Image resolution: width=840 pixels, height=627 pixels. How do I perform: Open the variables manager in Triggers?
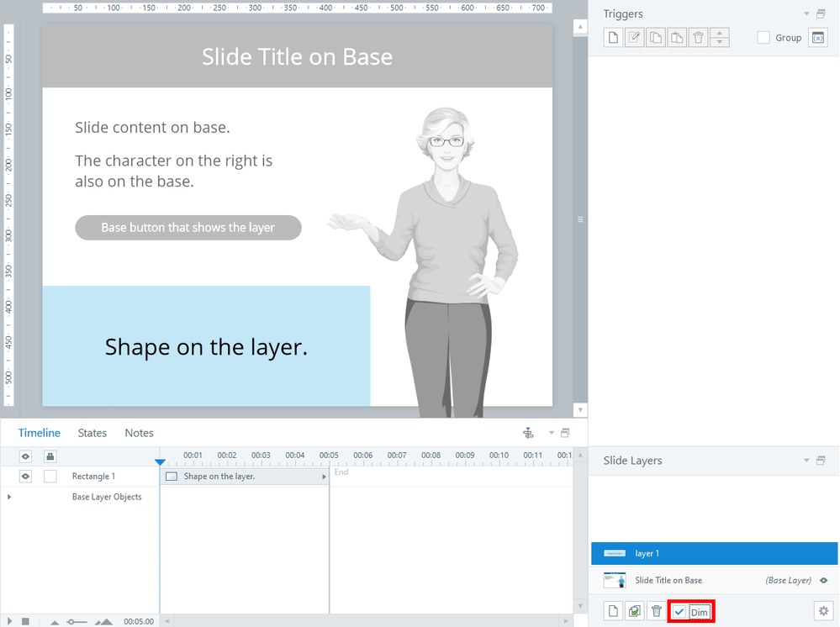coord(817,38)
